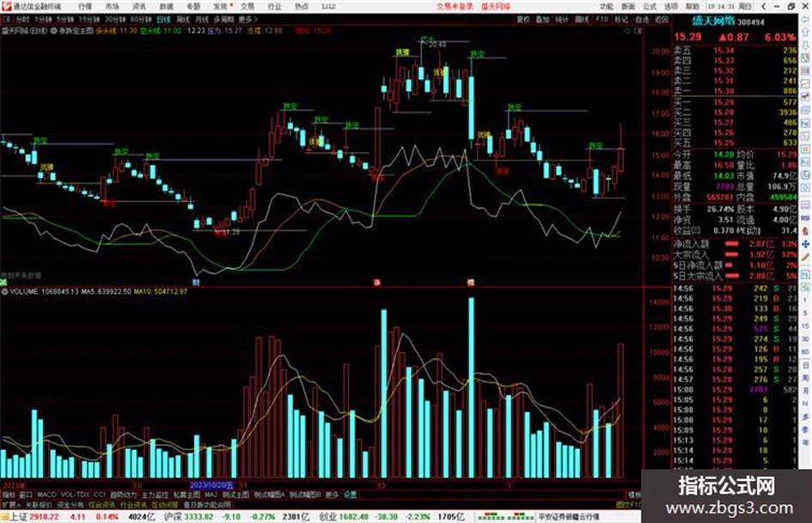This screenshot has width=812, height=523.
Task: Click the back arrow icon in title bar
Action: pyautogui.click(x=764, y=7)
